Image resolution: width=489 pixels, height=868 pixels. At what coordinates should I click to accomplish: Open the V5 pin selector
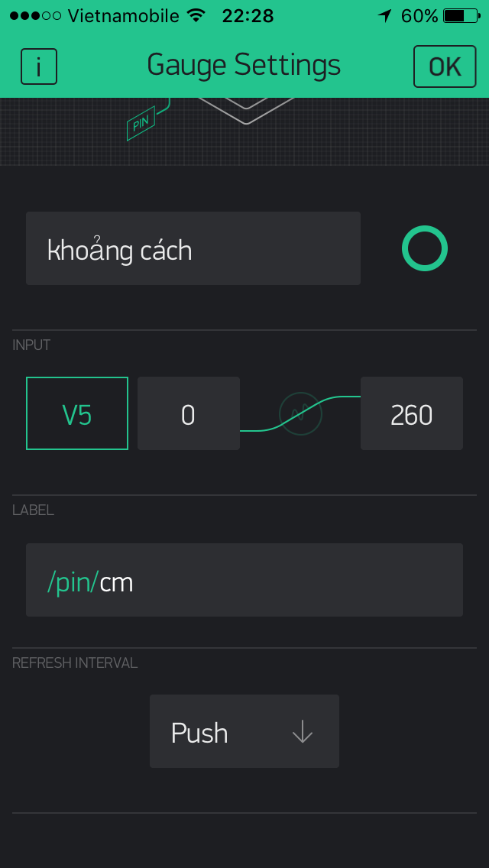pos(77,413)
